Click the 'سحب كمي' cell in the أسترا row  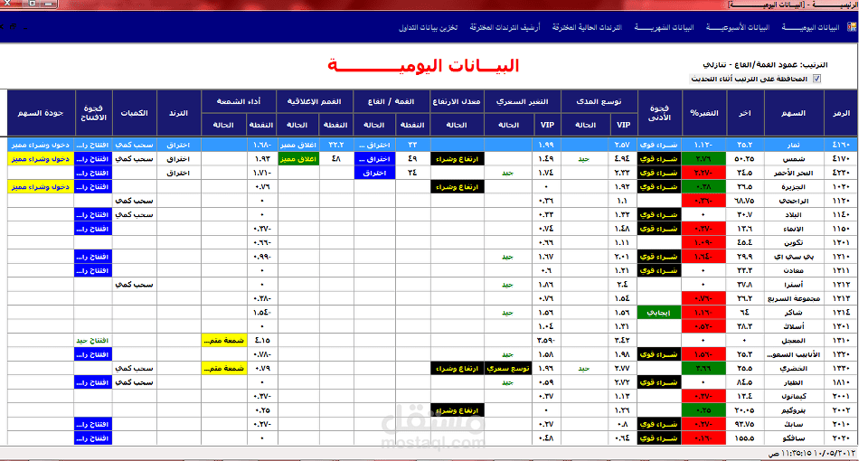pyautogui.click(x=135, y=285)
